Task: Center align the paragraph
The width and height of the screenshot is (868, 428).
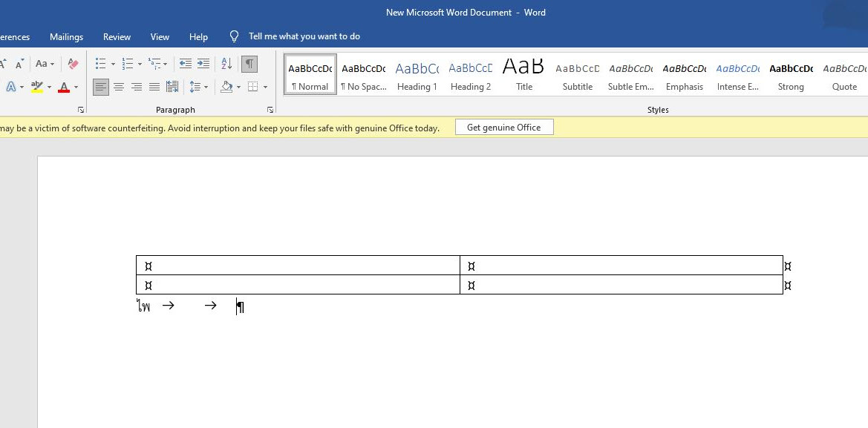Action: (x=119, y=87)
